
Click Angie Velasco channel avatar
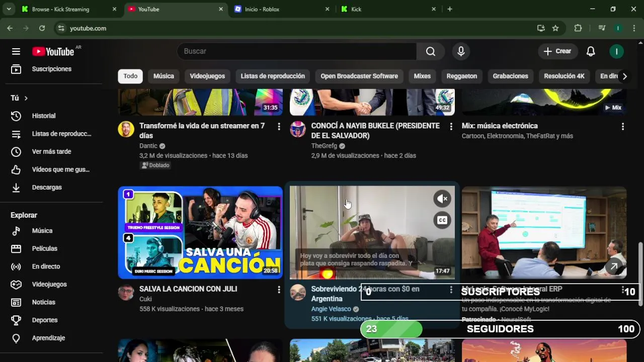[x=298, y=292]
